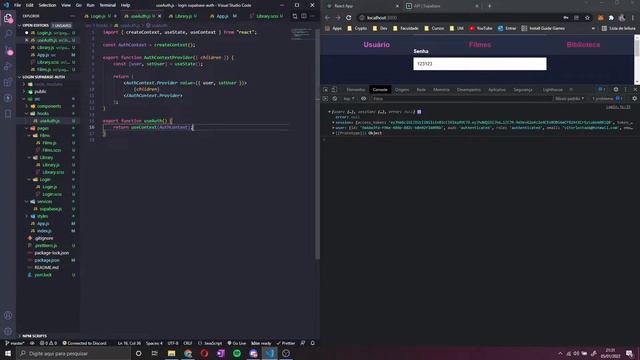640x360 pixels.
Task: Open the console context top dropdown
Action: click(x=348, y=98)
